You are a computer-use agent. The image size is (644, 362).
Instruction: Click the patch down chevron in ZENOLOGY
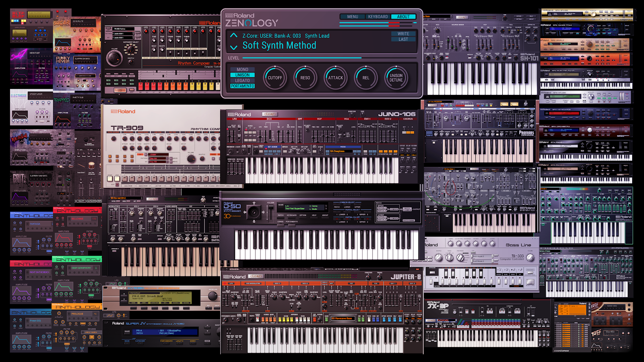233,45
